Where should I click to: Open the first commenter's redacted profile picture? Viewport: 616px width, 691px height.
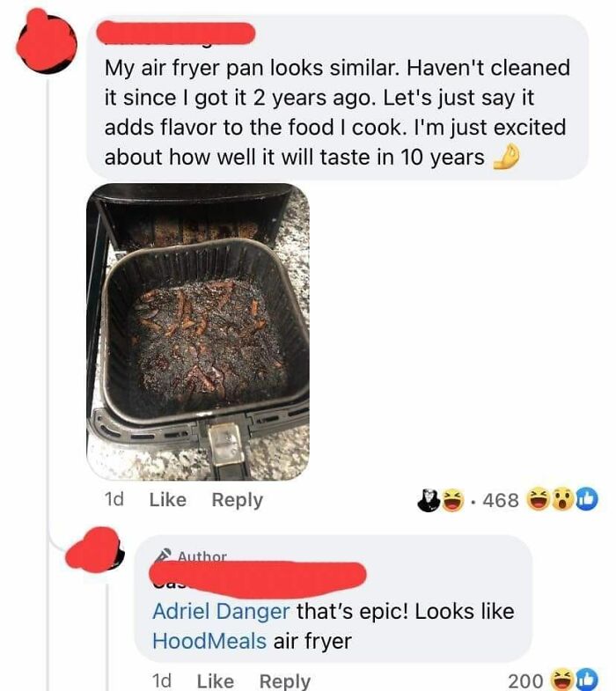tap(47, 42)
